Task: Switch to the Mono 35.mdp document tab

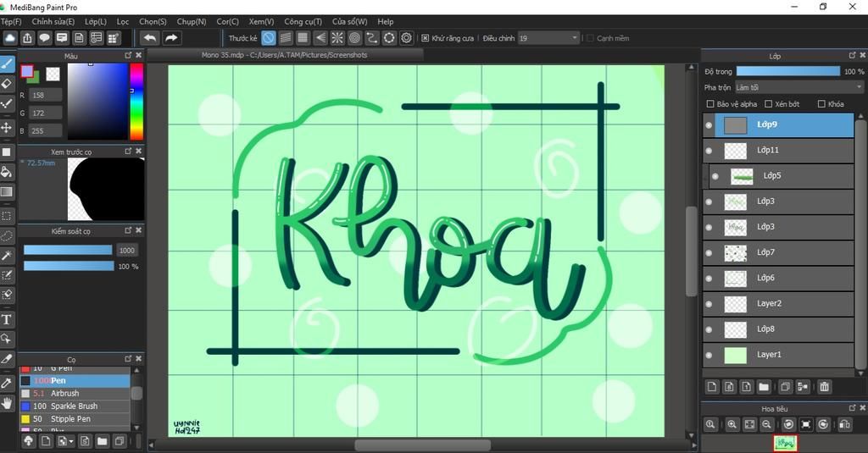Action: tap(285, 55)
